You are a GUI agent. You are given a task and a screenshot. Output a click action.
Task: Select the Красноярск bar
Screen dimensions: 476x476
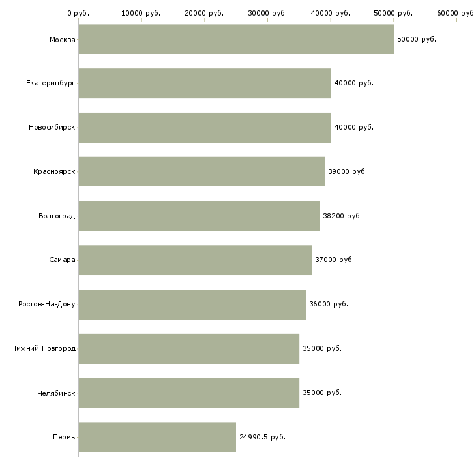201,171
